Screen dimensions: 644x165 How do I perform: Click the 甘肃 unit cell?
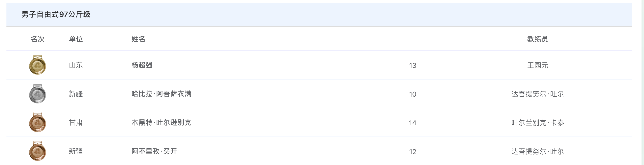pyautogui.click(x=76, y=123)
